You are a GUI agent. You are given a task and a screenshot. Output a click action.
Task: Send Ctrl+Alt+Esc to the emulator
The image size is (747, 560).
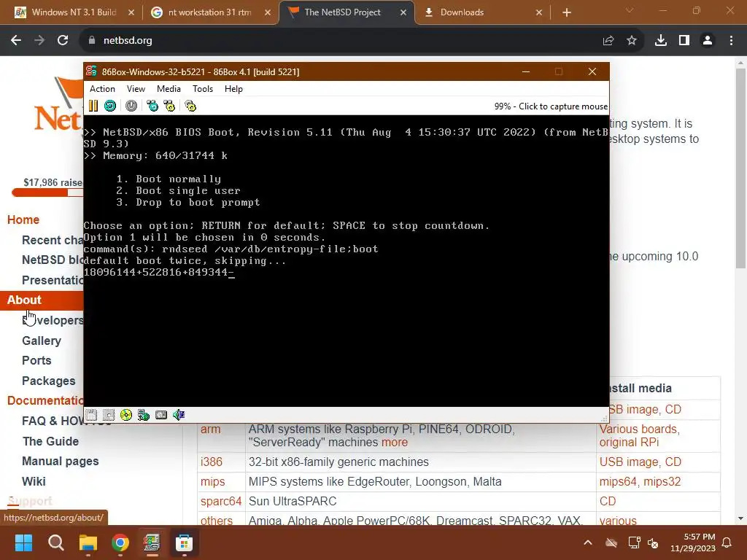pyautogui.click(x=169, y=106)
